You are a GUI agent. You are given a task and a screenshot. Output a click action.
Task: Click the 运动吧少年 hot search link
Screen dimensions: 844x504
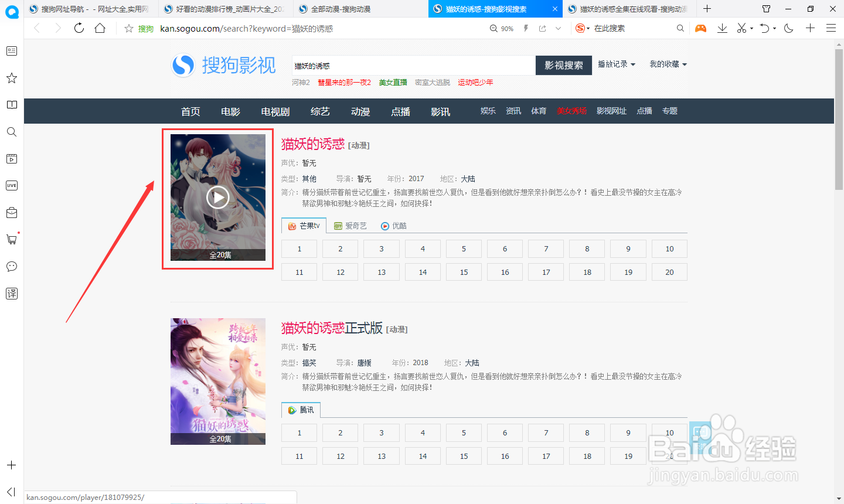pyautogui.click(x=475, y=83)
